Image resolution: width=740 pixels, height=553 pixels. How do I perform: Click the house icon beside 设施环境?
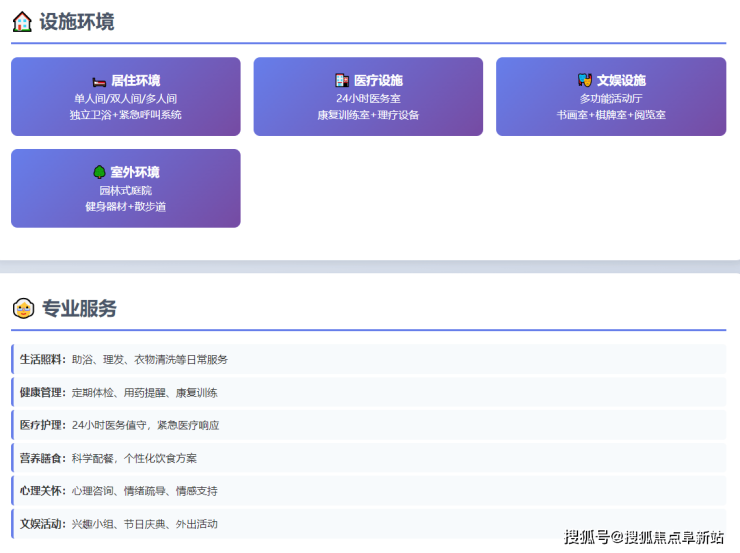[x=22, y=21]
